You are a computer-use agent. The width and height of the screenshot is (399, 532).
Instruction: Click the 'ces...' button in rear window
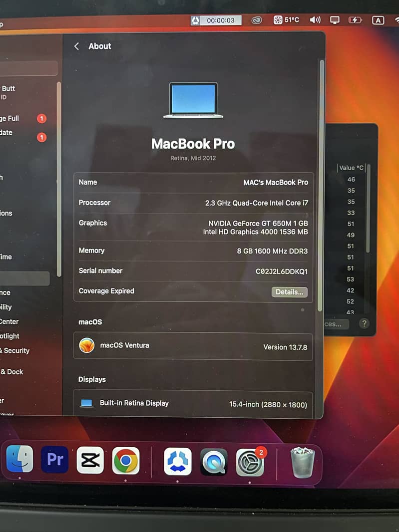(336, 324)
